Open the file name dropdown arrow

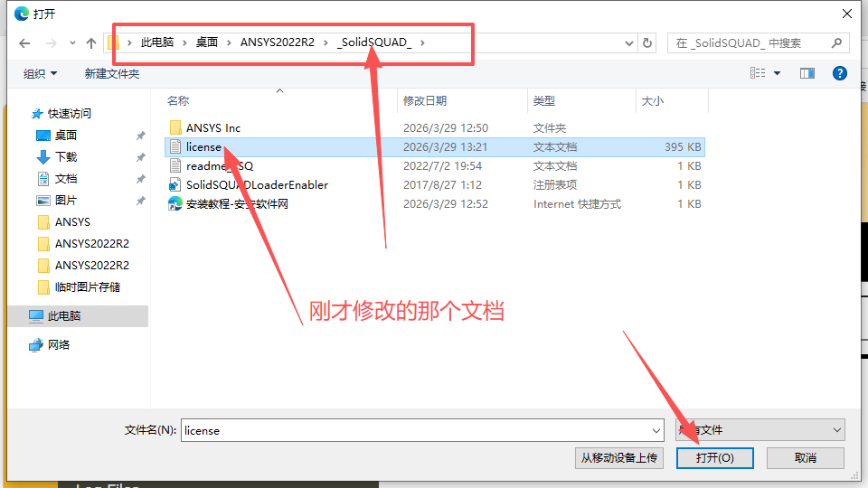pos(656,430)
